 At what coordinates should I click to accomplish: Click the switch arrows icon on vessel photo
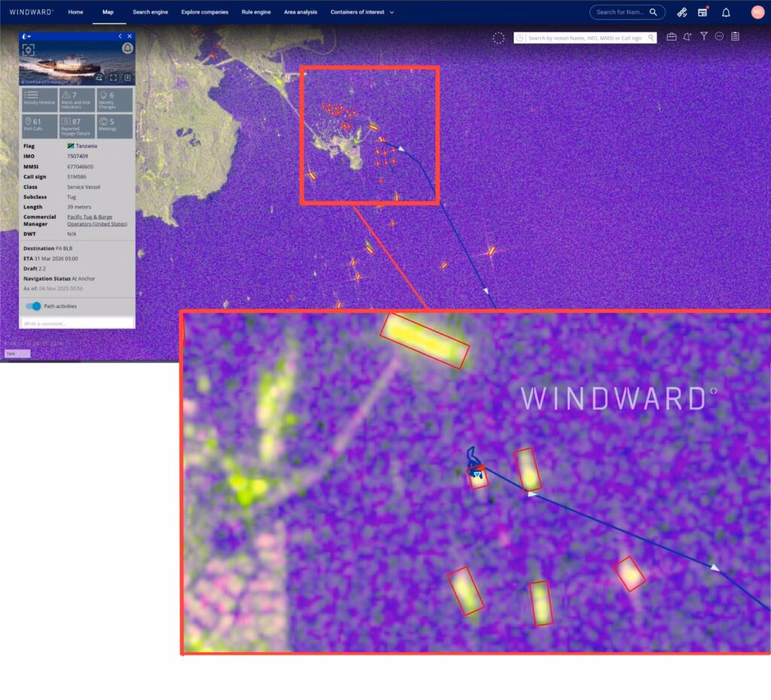coord(99,78)
